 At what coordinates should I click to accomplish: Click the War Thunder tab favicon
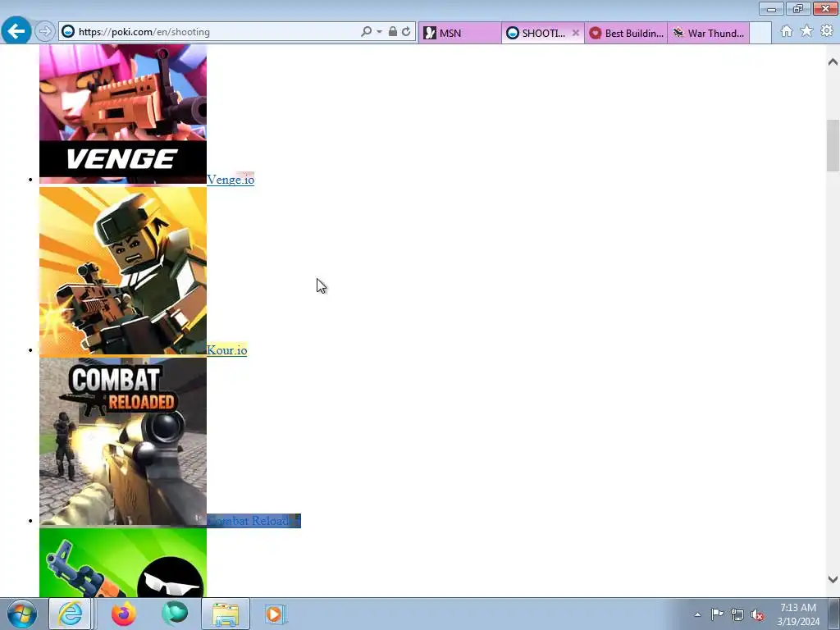pyautogui.click(x=678, y=33)
